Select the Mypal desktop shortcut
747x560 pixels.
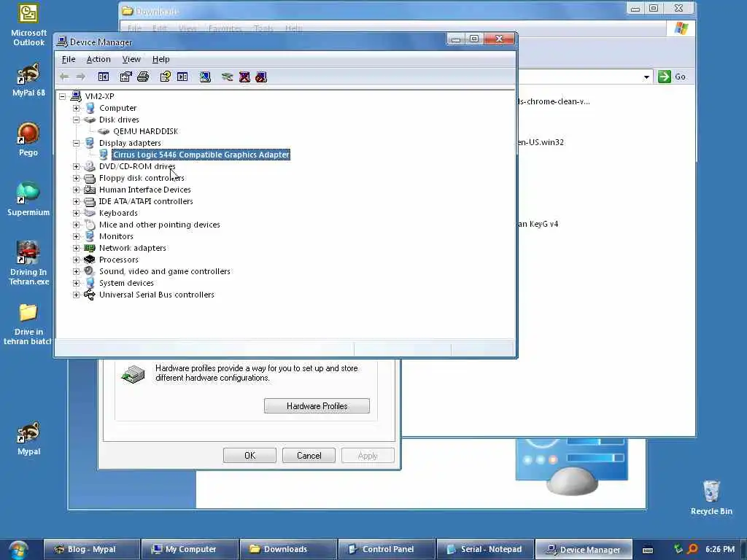[28, 438]
